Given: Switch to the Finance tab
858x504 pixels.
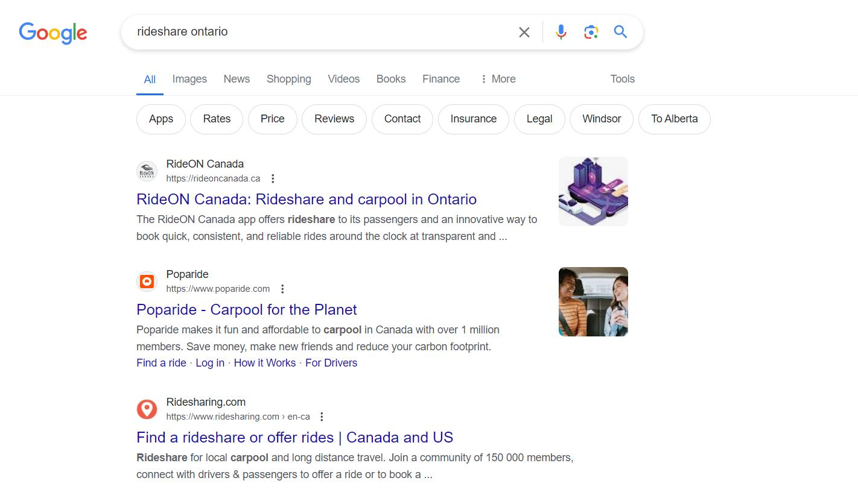Looking at the screenshot, I should point(441,79).
